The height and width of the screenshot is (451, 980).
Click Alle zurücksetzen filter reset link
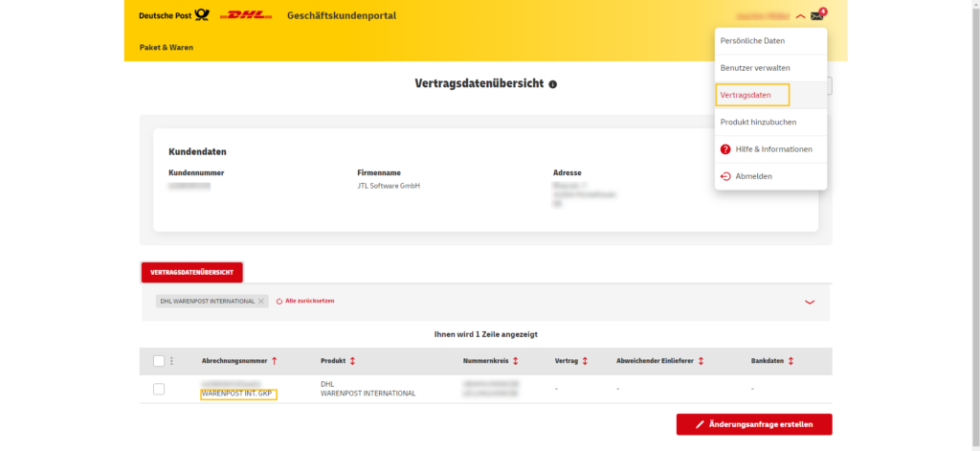(x=309, y=301)
